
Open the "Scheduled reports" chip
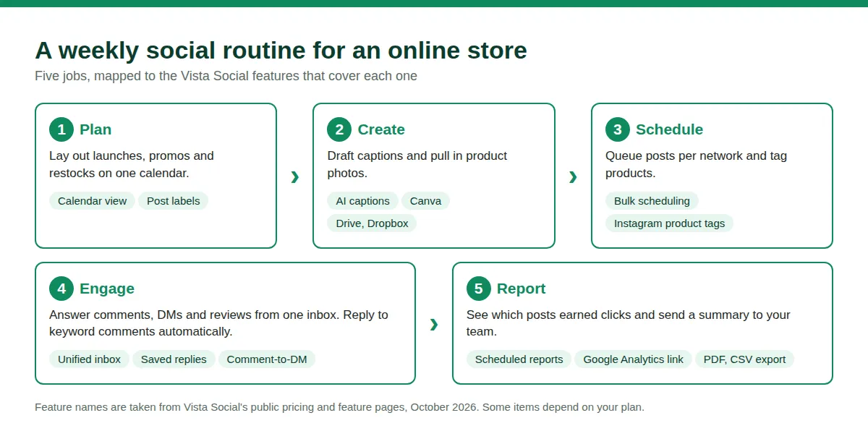(519, 359)
